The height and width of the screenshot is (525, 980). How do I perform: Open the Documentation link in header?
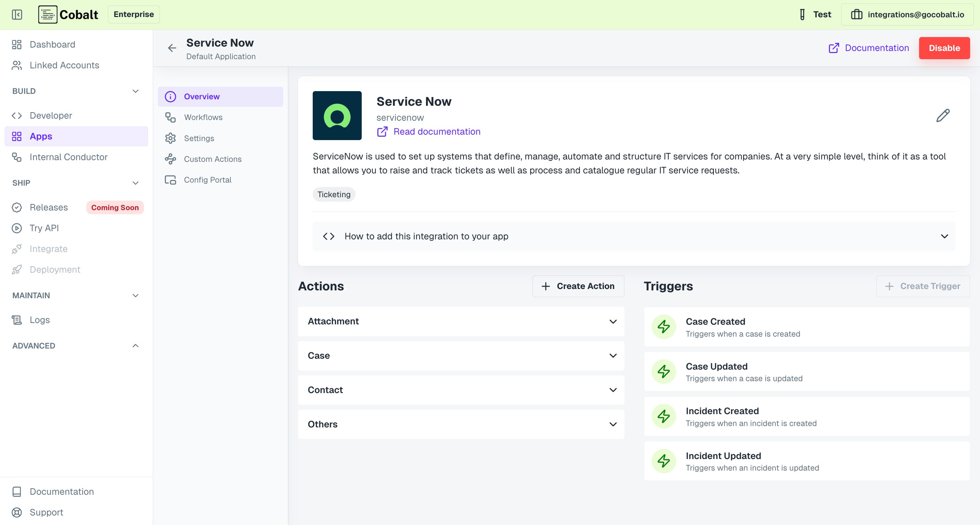[868, 48]
